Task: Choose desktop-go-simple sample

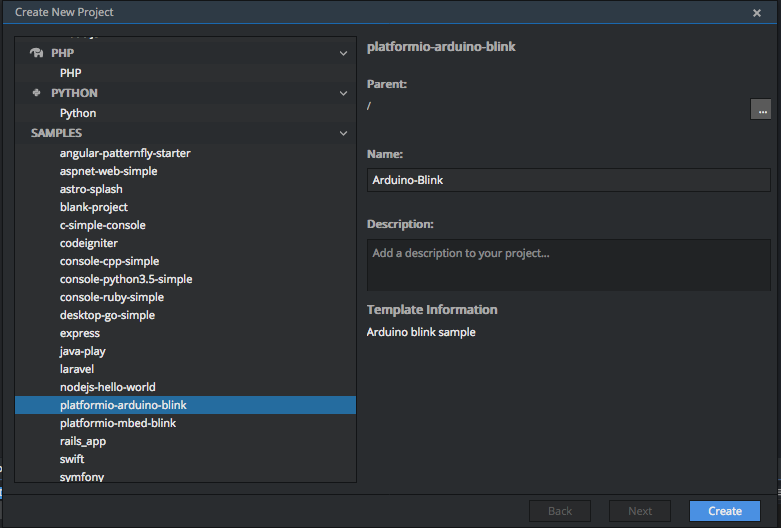Action: (185, 315)
